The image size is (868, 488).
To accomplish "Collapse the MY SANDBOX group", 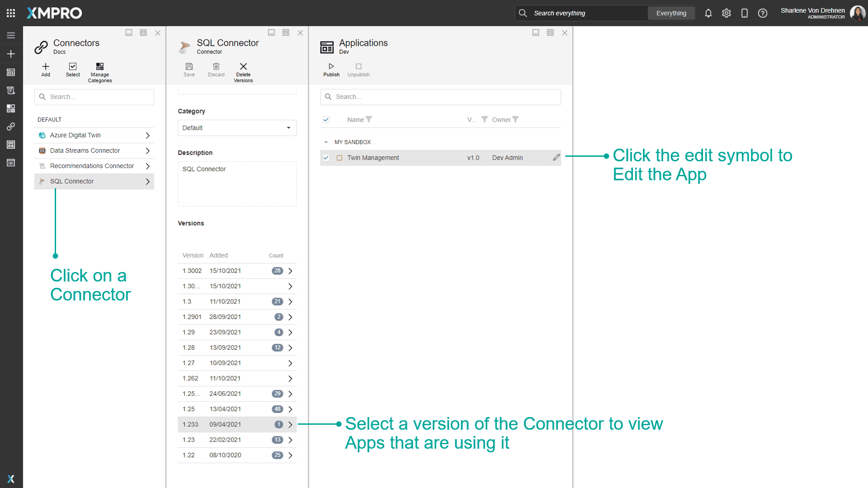I will (x=327, y=141).
